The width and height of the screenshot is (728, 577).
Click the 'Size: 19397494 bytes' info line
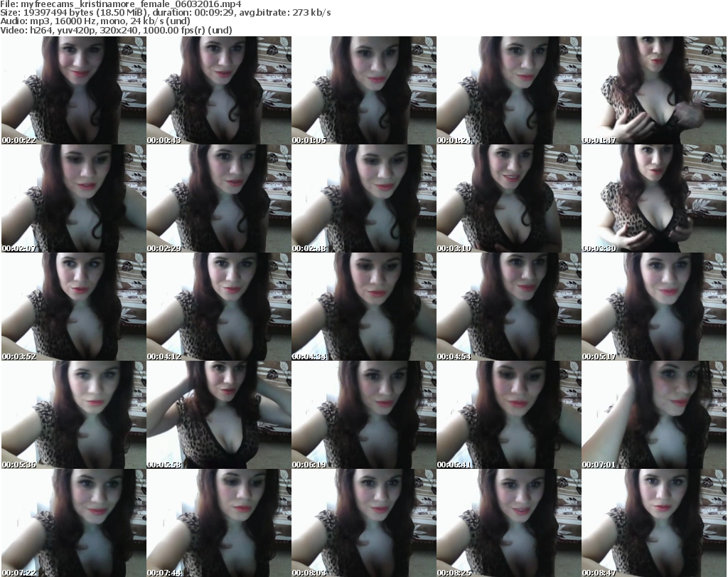(x=165, y=13)
